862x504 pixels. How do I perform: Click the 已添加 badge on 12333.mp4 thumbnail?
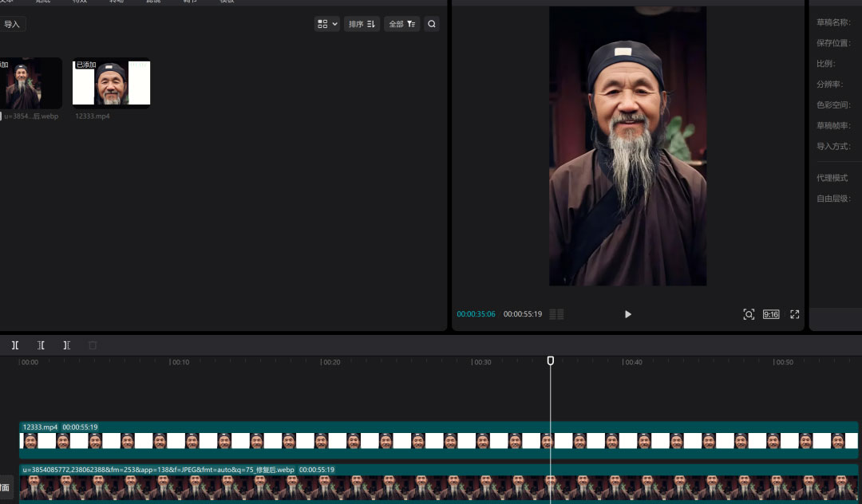click(85, 65)
